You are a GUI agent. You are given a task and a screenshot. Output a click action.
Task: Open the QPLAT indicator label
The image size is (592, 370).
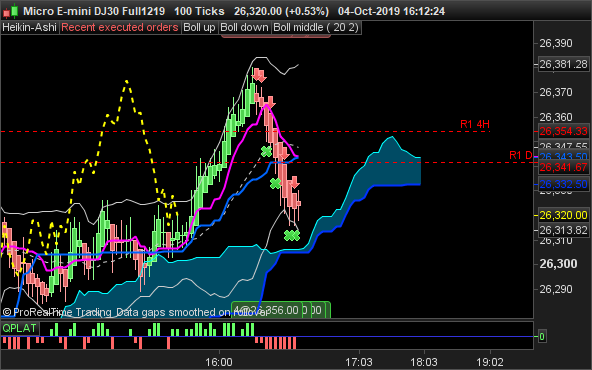[x=19, y=328]
